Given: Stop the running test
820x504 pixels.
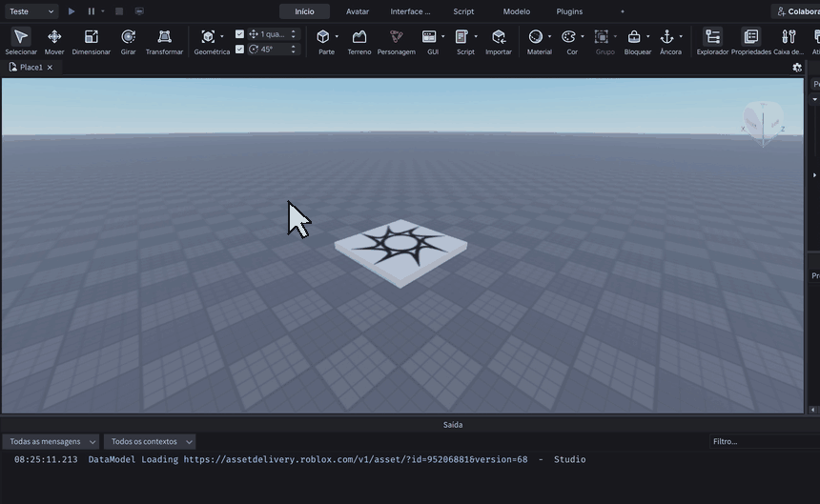Looking at the screenshot, I should (119, 11).
